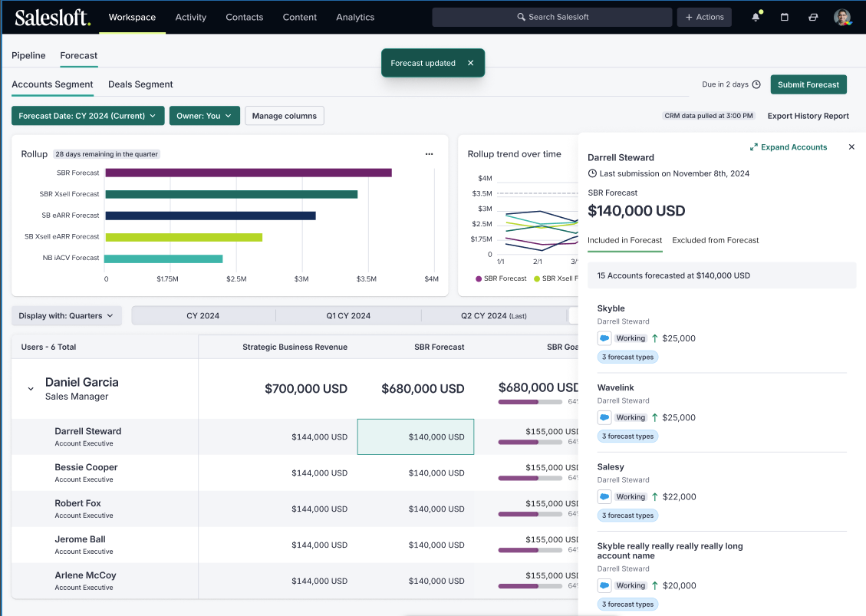Click Darrell Steward's SBR Goal progress bar
Screen dimensions: 866x616
point(530,442)
